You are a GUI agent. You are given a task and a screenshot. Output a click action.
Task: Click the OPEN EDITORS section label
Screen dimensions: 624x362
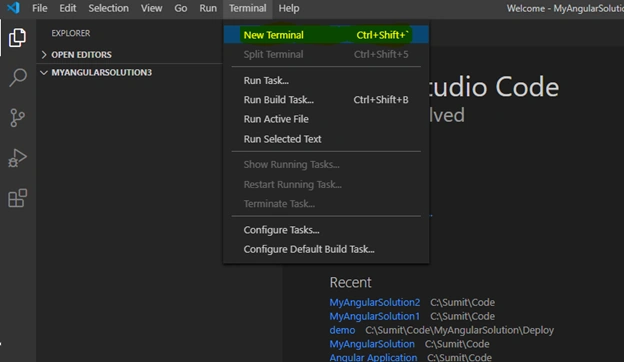point(82,54)
